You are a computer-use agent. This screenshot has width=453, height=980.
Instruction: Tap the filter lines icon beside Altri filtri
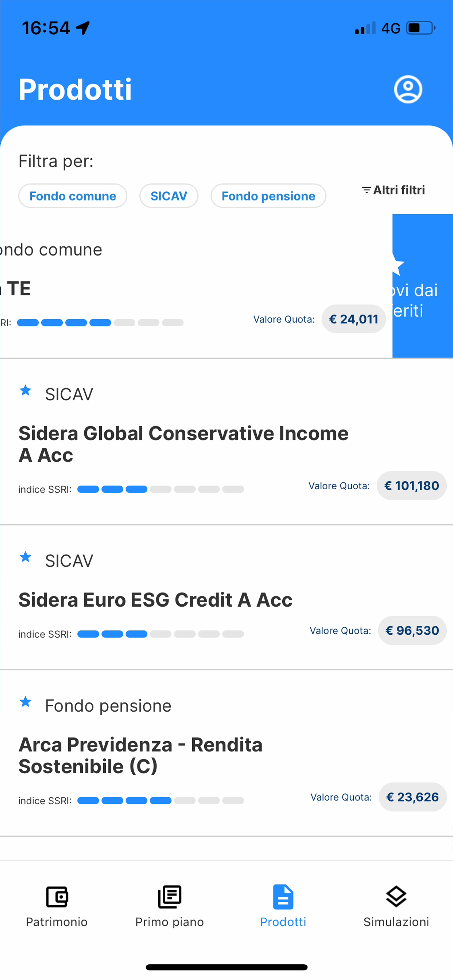366,190
